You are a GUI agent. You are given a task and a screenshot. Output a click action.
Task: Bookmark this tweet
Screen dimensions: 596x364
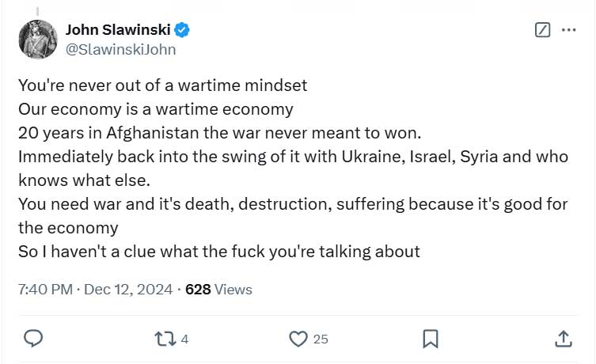pos(431,339)
